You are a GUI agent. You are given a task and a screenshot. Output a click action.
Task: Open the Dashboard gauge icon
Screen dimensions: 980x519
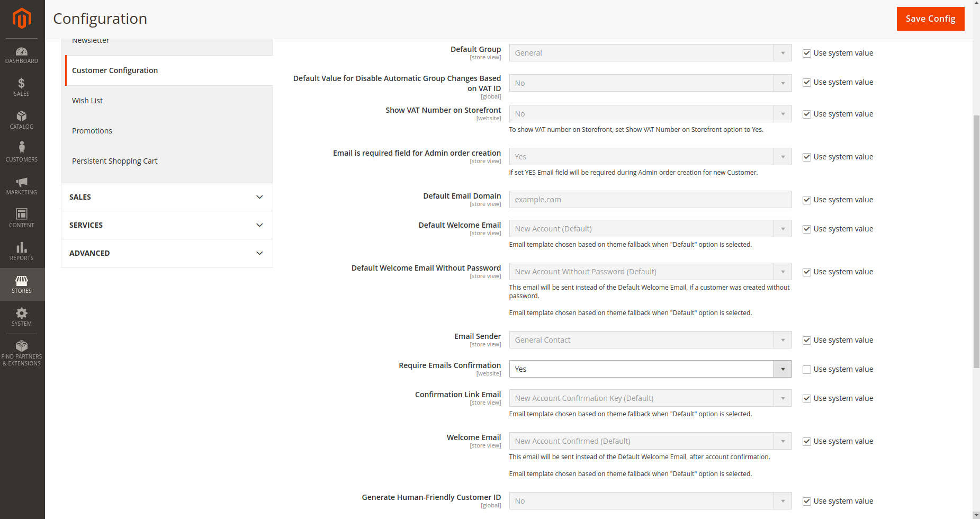coord(22,51)
